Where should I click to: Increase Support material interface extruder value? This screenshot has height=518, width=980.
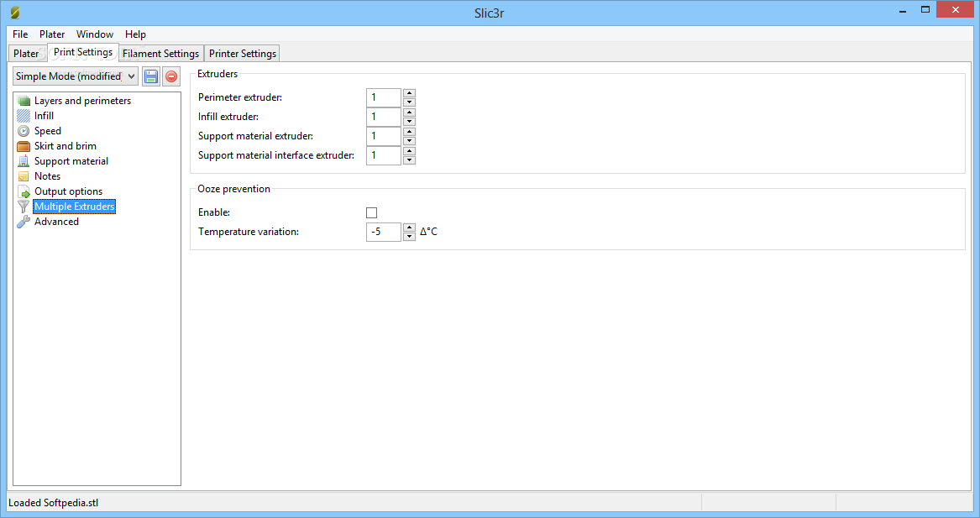[409, 151]
